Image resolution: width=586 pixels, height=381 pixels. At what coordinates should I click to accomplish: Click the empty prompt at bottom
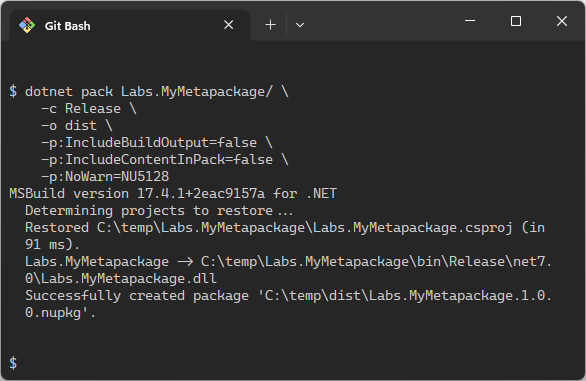pos(13,363)
